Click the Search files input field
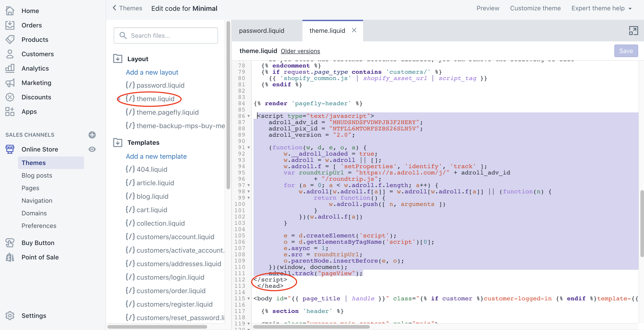 pos(166,36)
